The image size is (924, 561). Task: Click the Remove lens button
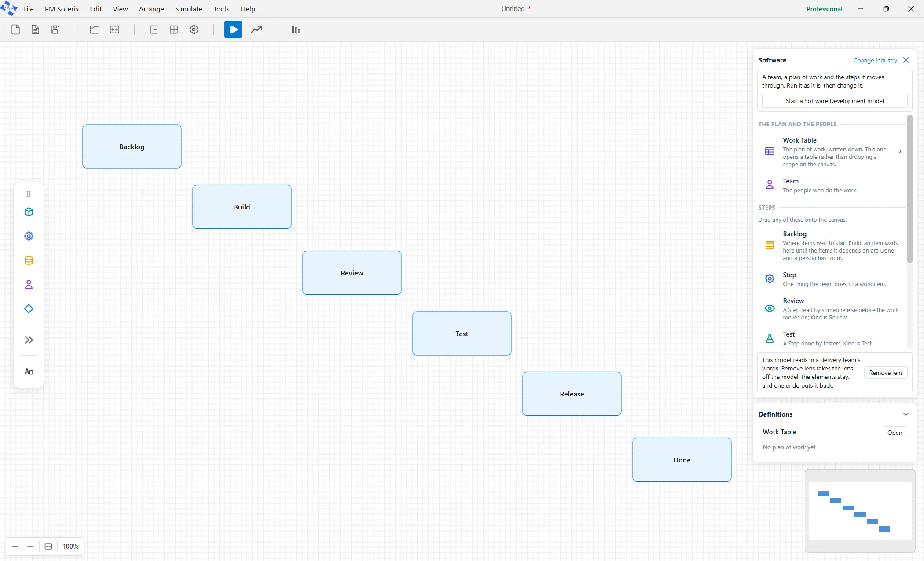pyautogui.click(x=886, y=373)
